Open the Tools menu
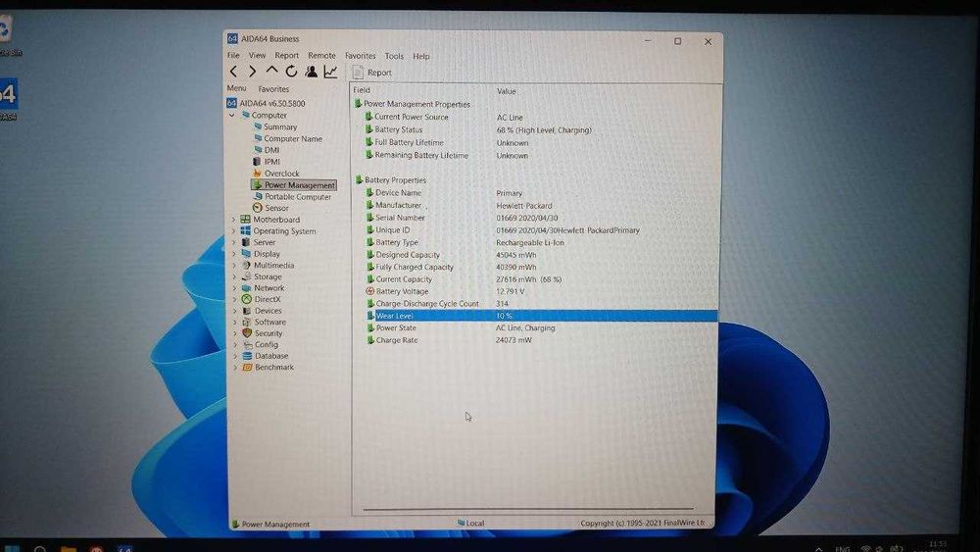980x552 pixels. 394,56
